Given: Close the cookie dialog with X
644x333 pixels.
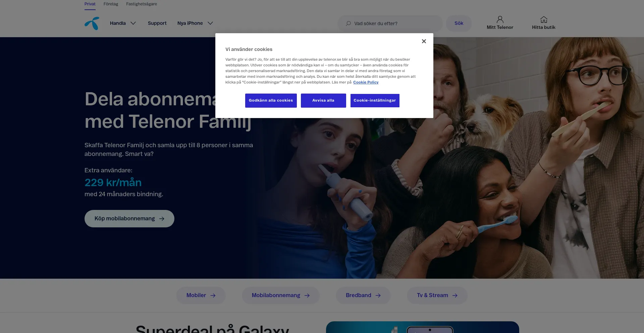Looking at the screenshot, I should tap(424, 41).
